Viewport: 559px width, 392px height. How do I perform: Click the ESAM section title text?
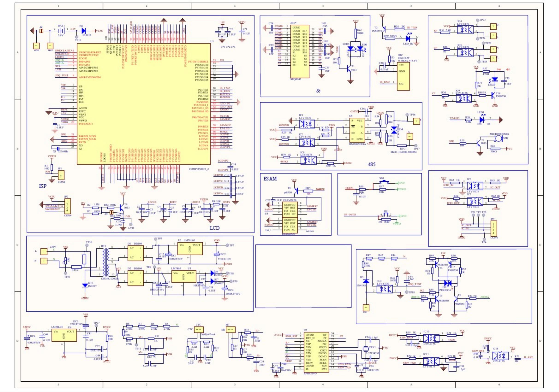click(x=270, y=179)
